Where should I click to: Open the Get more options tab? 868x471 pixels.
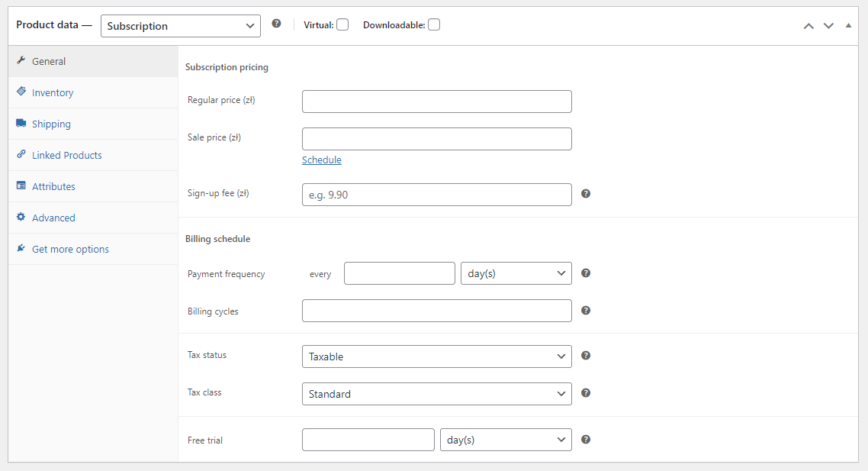coord(93,250)
